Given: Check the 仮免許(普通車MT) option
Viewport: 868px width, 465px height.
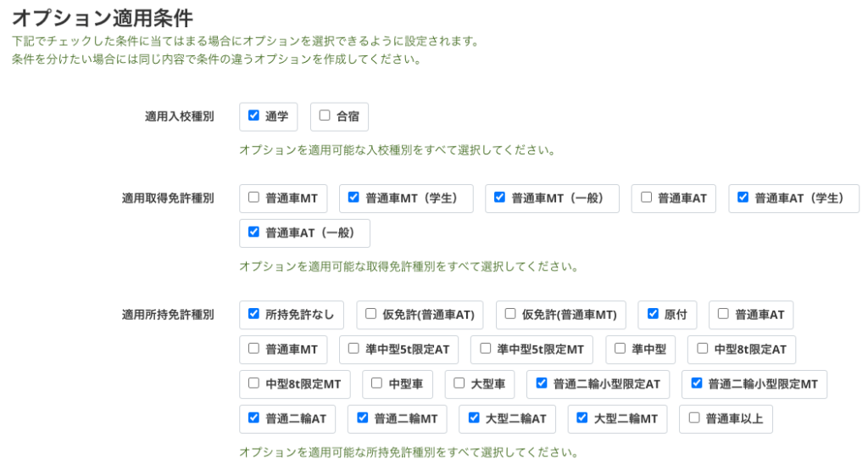Looking at the screenshot, I should 509,314.
